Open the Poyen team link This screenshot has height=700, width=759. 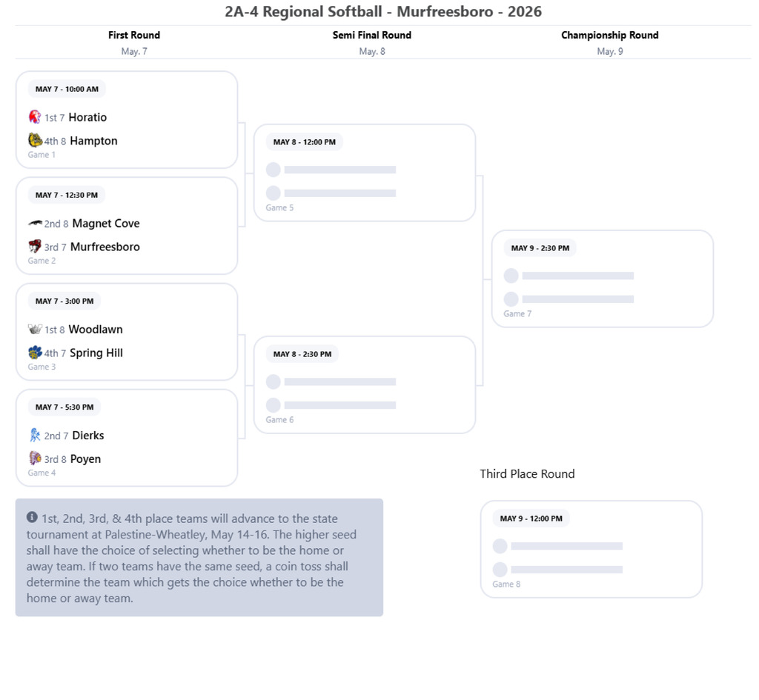[86, 459]
